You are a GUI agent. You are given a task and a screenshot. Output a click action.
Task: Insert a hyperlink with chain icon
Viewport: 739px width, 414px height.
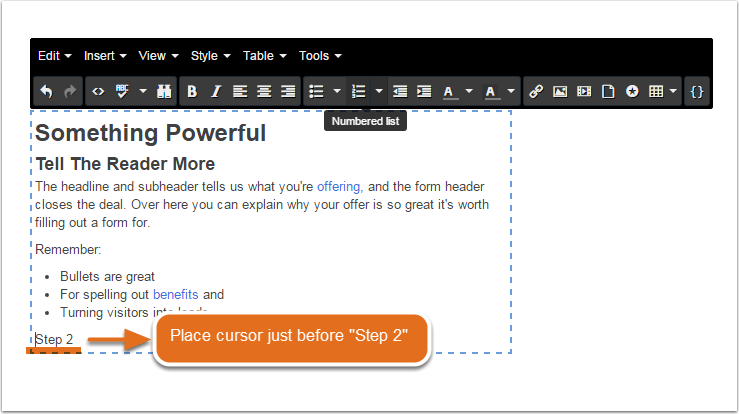tap(536, 91)
